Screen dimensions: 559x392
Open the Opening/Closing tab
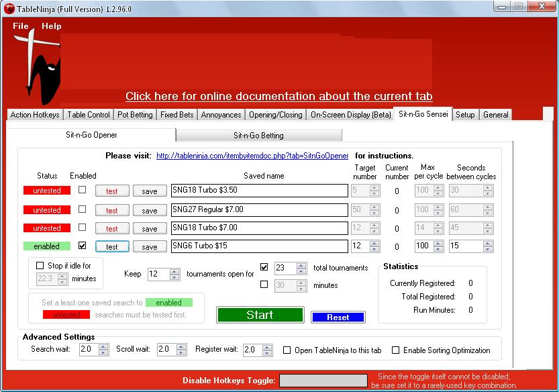click(276, 115)
